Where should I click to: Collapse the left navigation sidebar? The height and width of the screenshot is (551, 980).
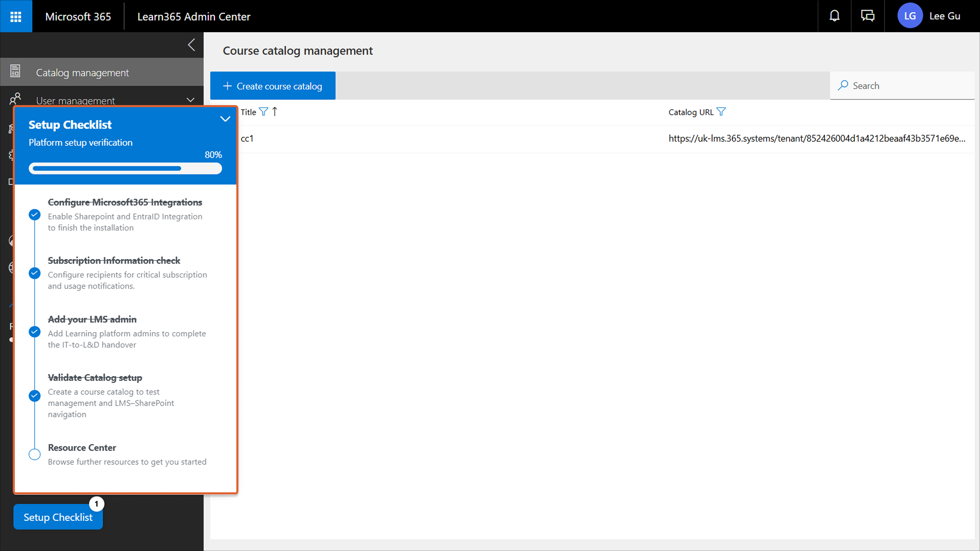[x=191, y=45]
